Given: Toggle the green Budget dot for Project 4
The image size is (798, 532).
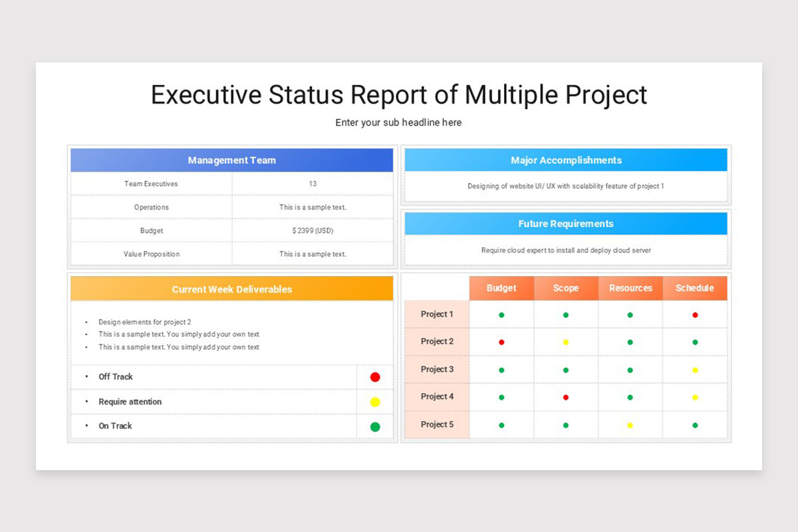Looking at the screenshot, I should (501, 397).
